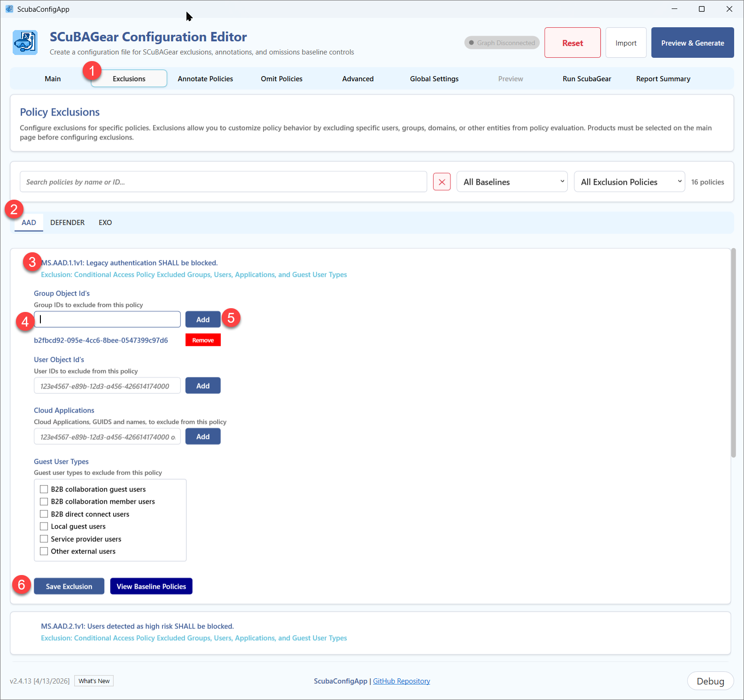Check B2B collaboration guest users
Image resolution: width=744 pixels, height=700 pixels.
[44, 489]
